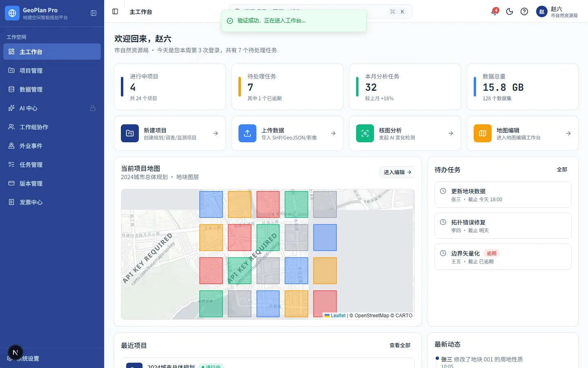Image resolution: width=588 pixels, height=368 pixels.
Task: Open 主工作台 in the sidebar
Action: pyautogui.click(x=52, y=52)
